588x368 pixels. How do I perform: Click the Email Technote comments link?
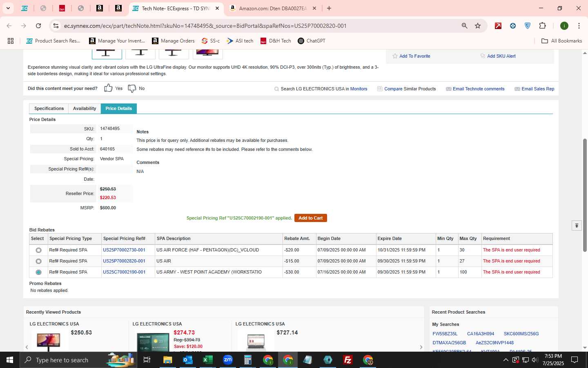tap(479, 89)
